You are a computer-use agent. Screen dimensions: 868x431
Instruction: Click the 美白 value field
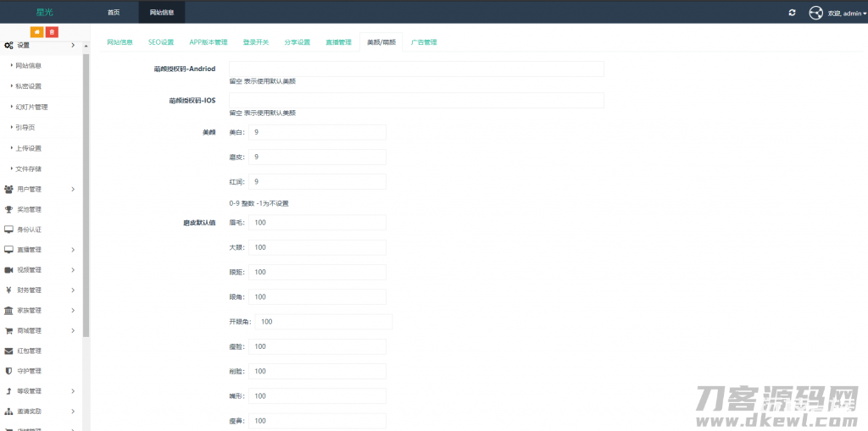pos(317,132)
